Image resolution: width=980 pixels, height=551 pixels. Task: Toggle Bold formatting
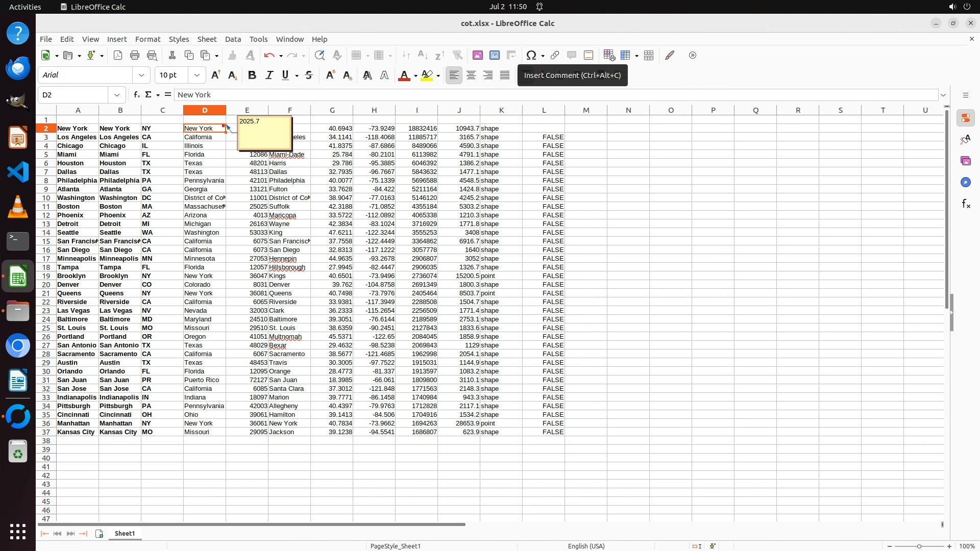(252, 76)
